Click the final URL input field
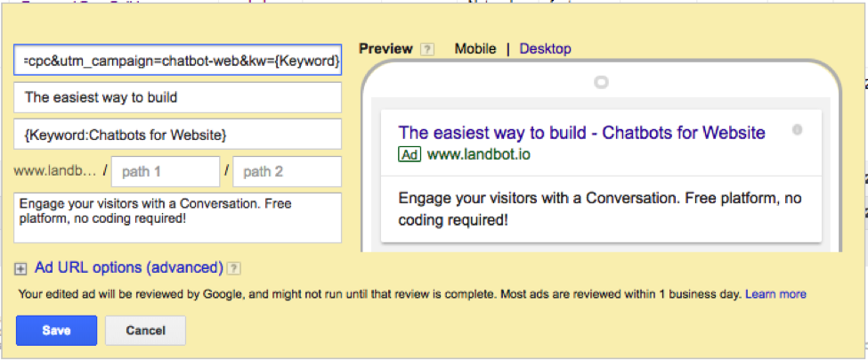Image resolution: width=868 pixels, height=361 pixels. click(x=178, y=60)
